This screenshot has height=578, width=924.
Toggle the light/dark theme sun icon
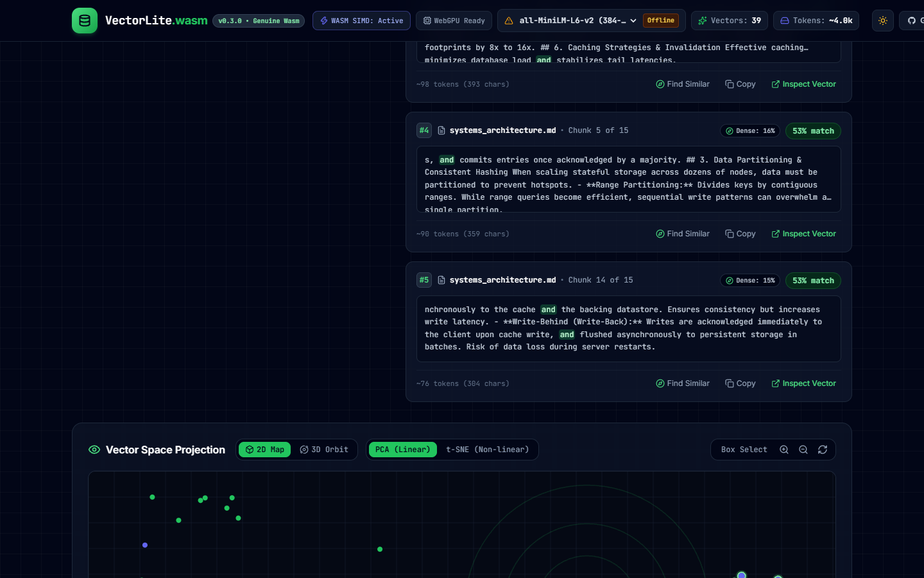(883, 21)
